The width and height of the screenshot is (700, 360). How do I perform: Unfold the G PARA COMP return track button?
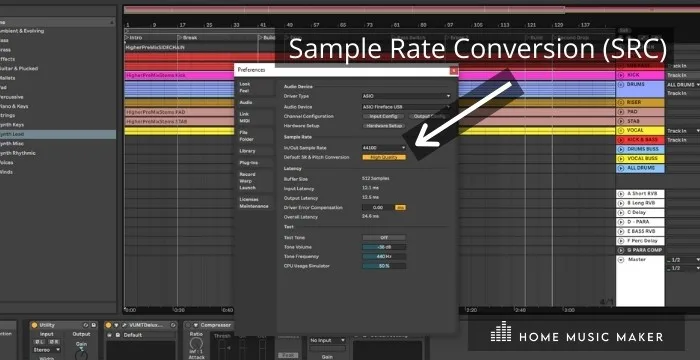coord(621,251)
